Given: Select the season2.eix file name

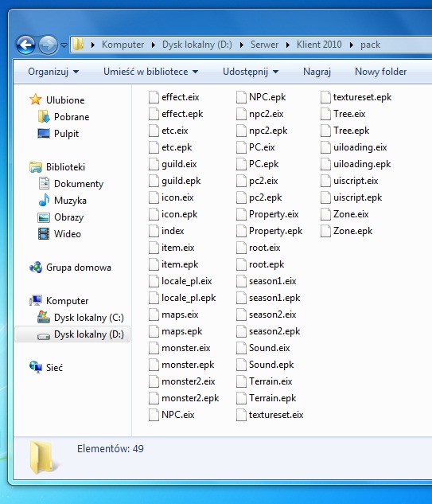Looking at the screenshot, I should pos(272,315).
